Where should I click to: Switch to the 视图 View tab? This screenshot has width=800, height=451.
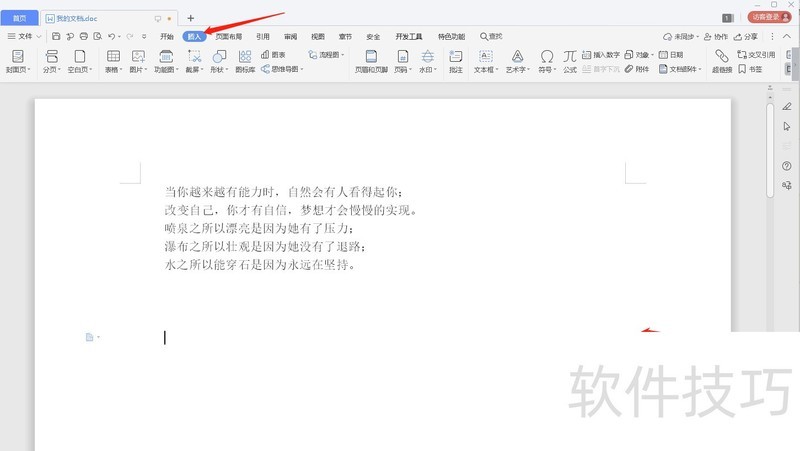(x=318, y=36)
